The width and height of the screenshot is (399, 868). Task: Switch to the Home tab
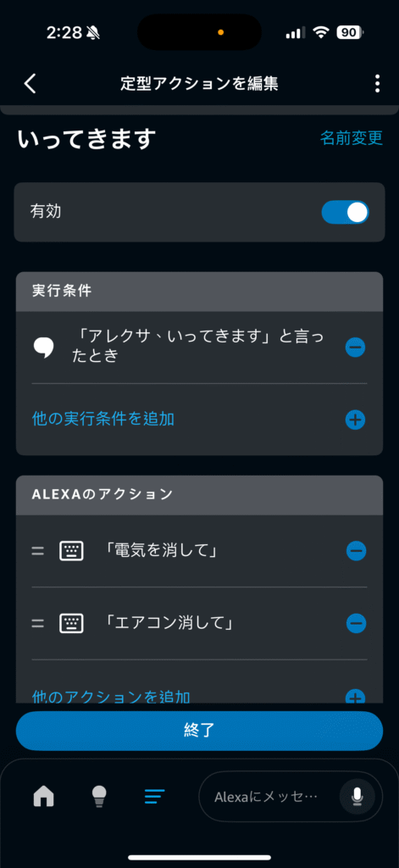pos(44,797)
